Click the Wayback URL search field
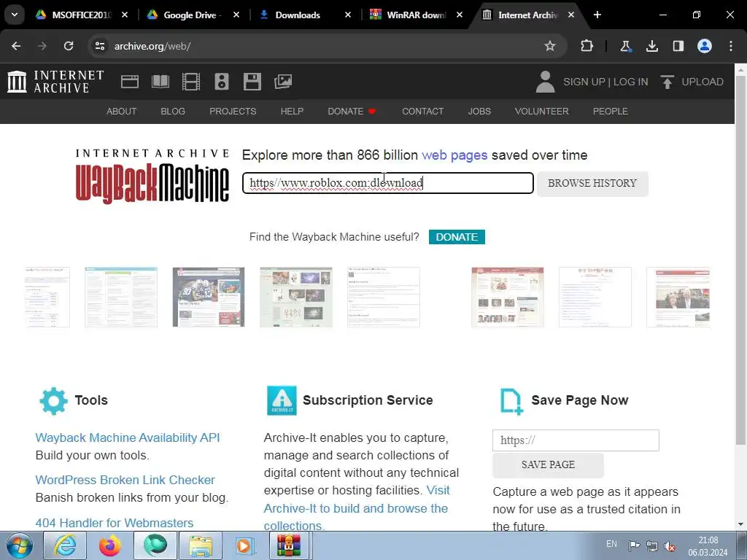The height and width of the screenshot is (560, 747). (388, 183)
